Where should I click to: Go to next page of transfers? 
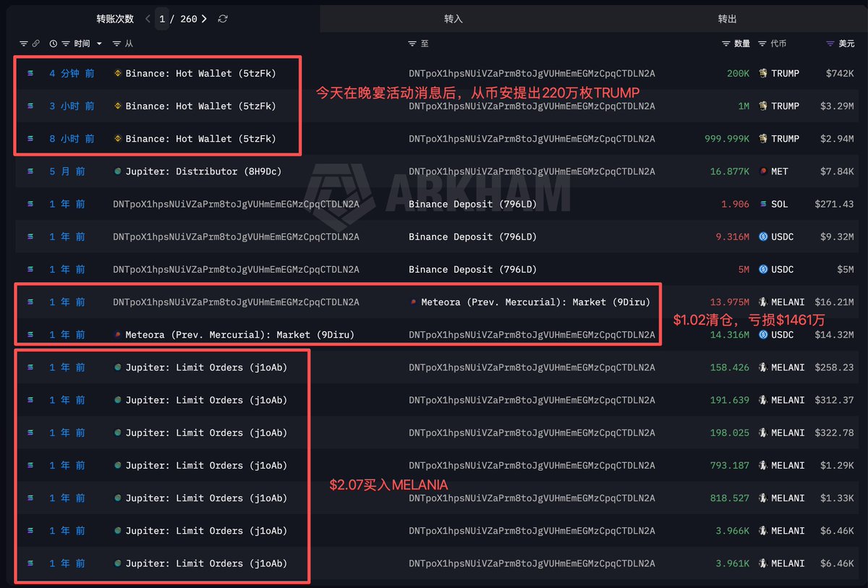205,19
